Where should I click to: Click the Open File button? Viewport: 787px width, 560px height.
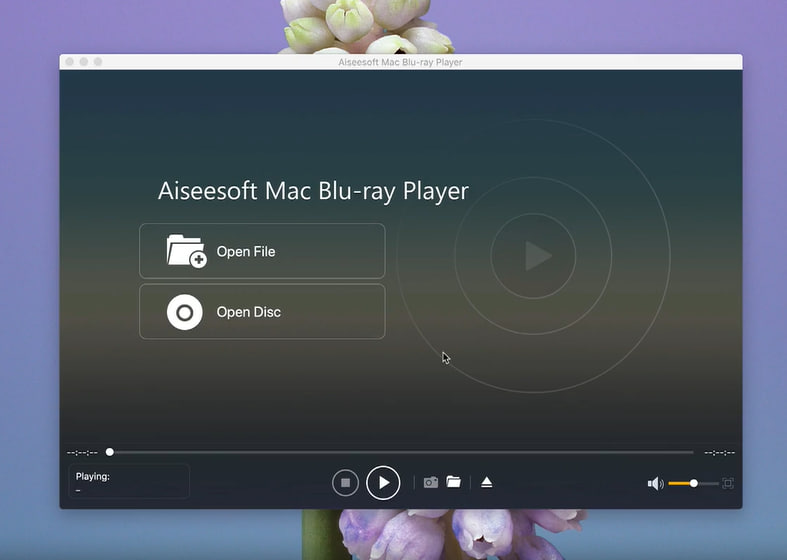pyautogui.click(x=262, y=251)
